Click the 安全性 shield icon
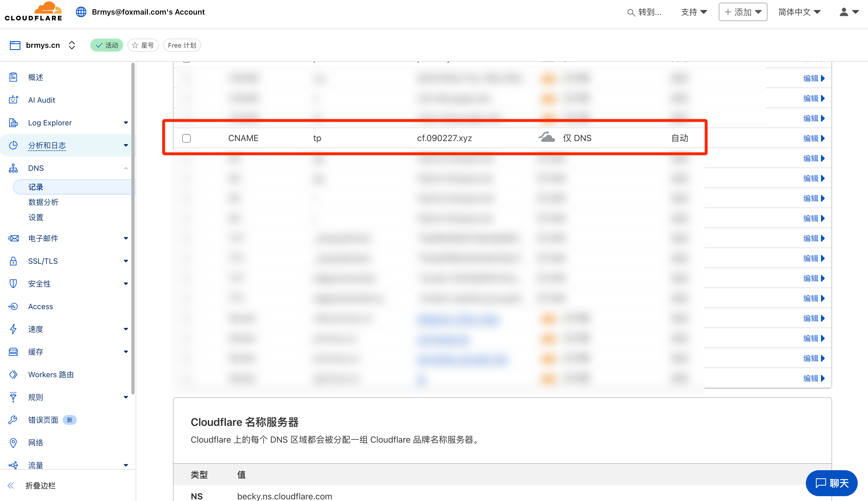 [x=13, y=283]
